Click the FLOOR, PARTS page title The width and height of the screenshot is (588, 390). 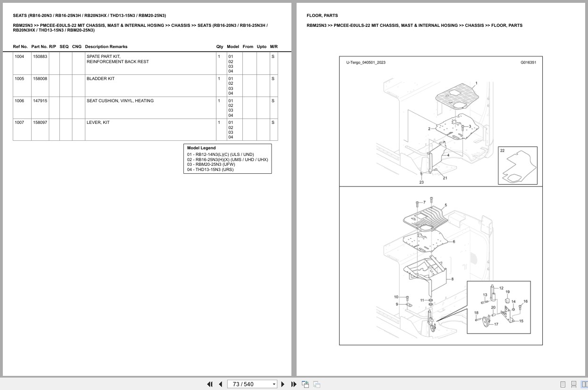point(322,16)
